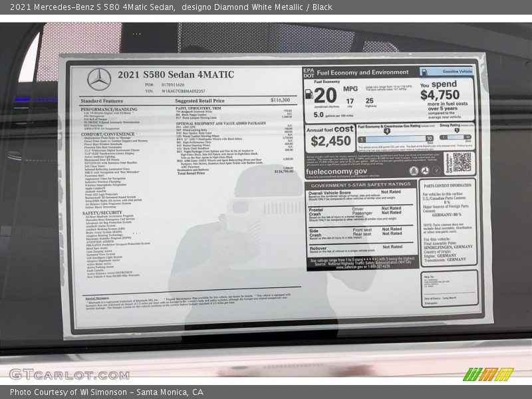This screenshot has width=532, height=399.
Task: Select the Rollover Not Rated rating
Action: coord(392,246)
